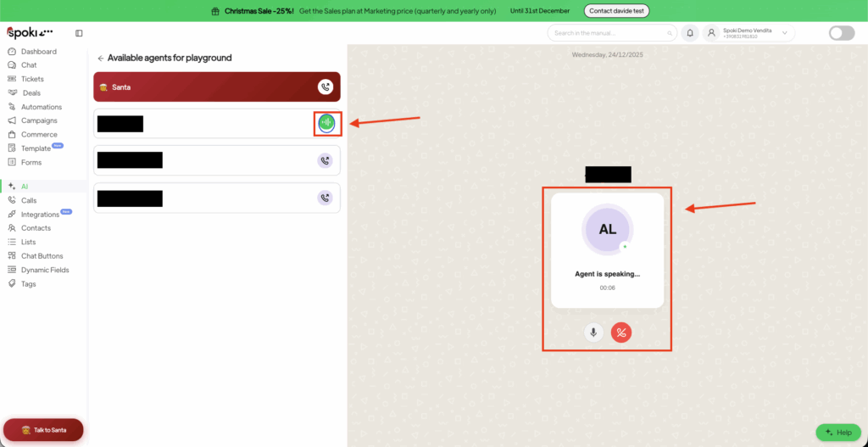Toggle the switch in the top right
Viewport: 868px width, 447px height.
(x=841, y=33)
